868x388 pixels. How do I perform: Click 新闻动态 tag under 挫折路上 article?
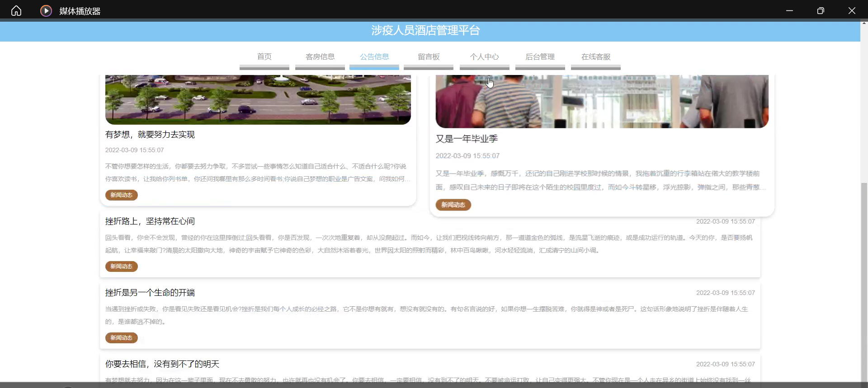pos(122,266)
